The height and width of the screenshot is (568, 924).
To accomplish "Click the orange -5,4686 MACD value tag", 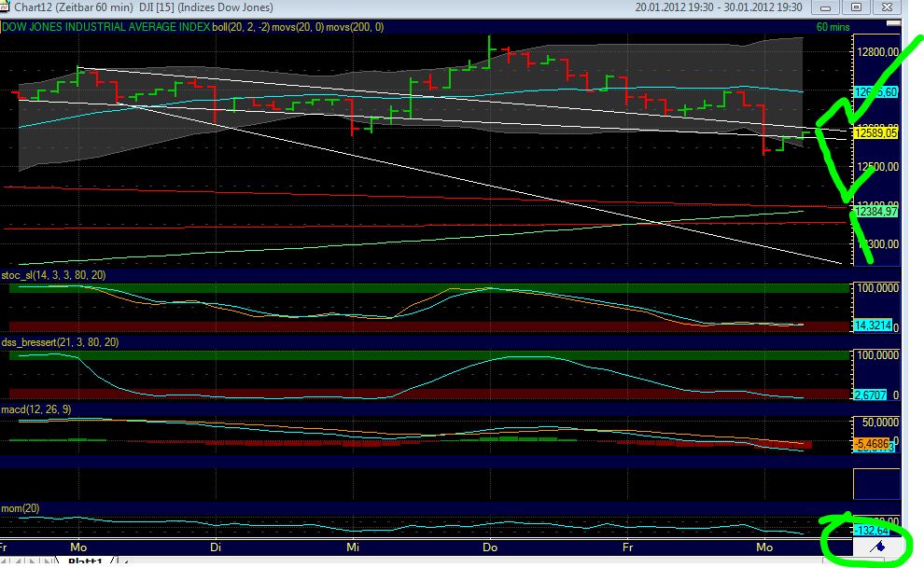I will pos(872,444).
